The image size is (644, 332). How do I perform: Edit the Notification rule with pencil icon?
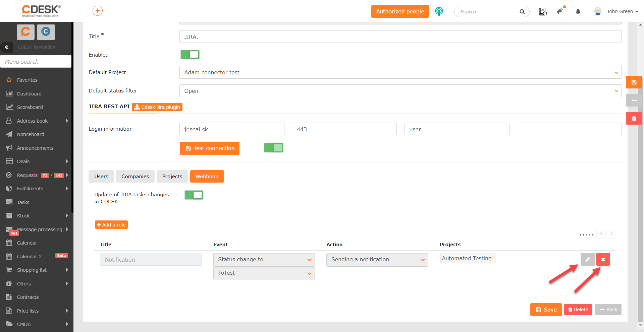tap(588, 259)
